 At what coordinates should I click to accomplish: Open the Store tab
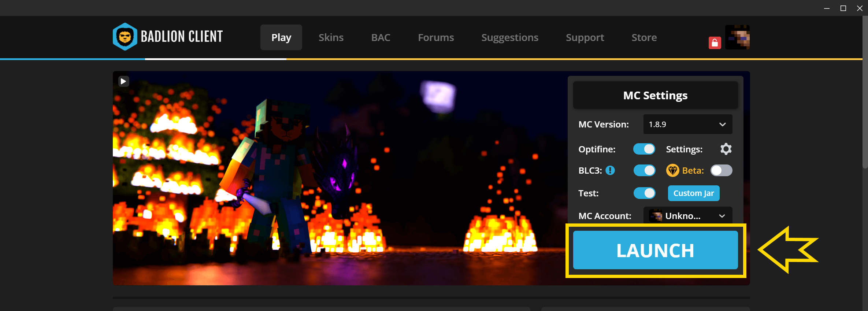click(644, 37)
